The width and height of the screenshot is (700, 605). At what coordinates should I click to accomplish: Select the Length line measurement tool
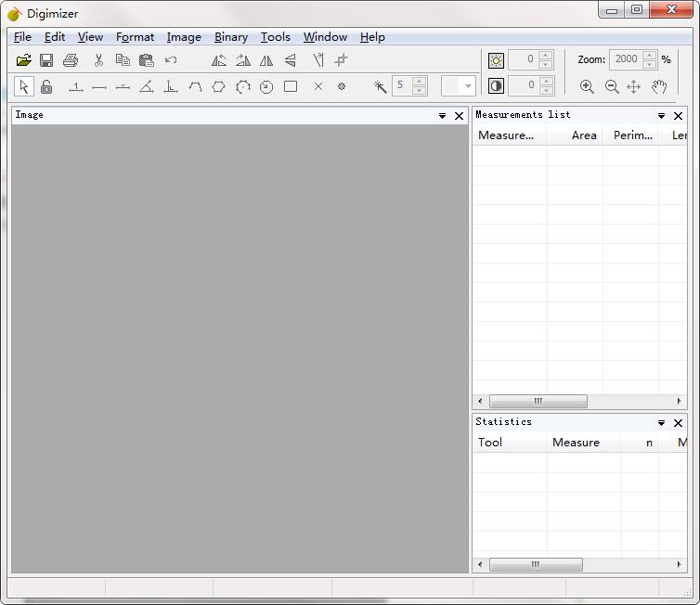(x=99, y=87)
